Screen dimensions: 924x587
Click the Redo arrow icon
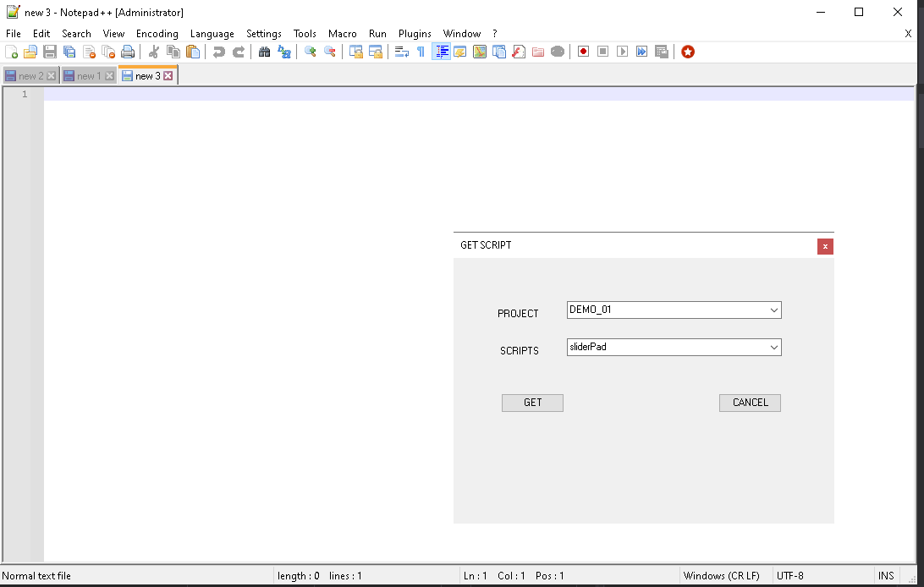point(238,52)
